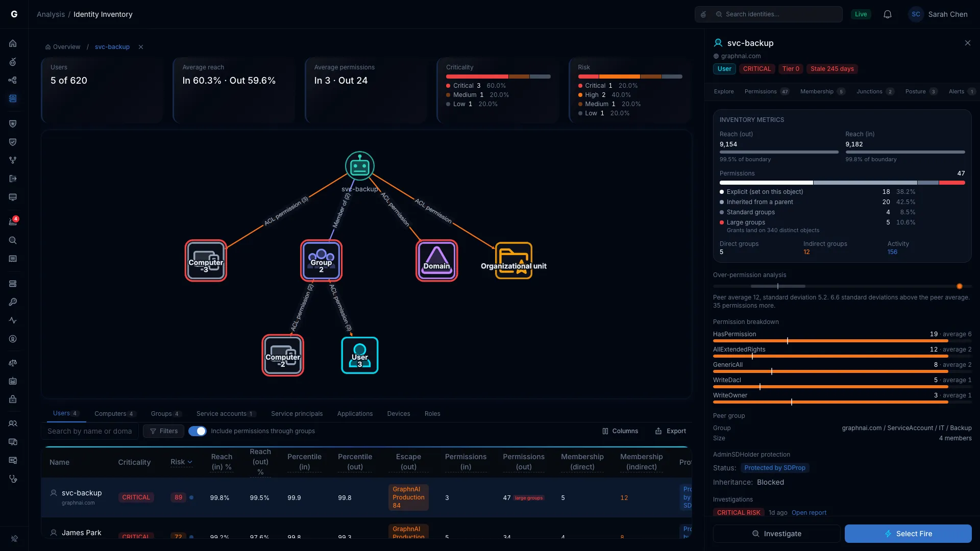Open the activity pulse sidebar icon
Viewport: 980px width, 551px height.
click(13, 320)
